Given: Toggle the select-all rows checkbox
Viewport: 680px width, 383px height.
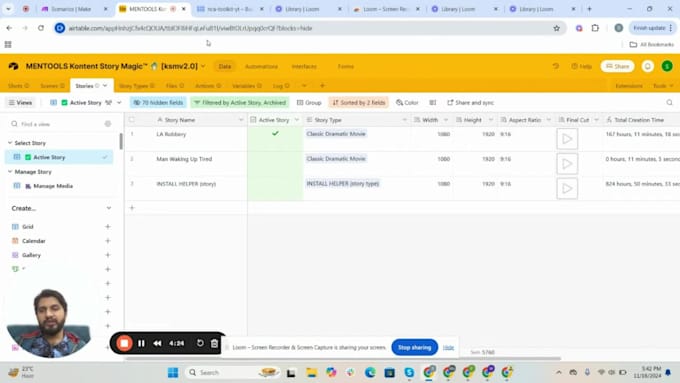Looking at the screenshot, I should (132, 120).
